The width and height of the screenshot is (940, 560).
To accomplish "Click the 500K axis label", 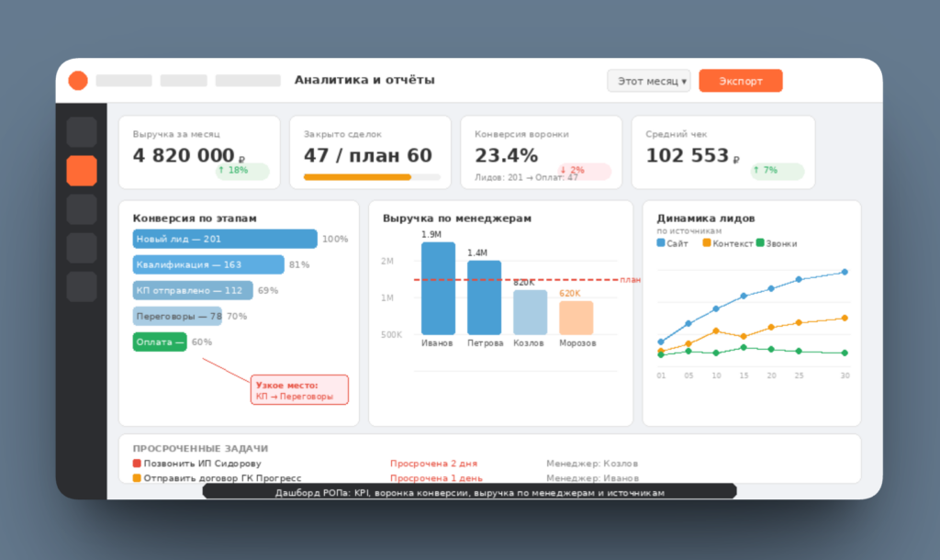I will (391, 334).
